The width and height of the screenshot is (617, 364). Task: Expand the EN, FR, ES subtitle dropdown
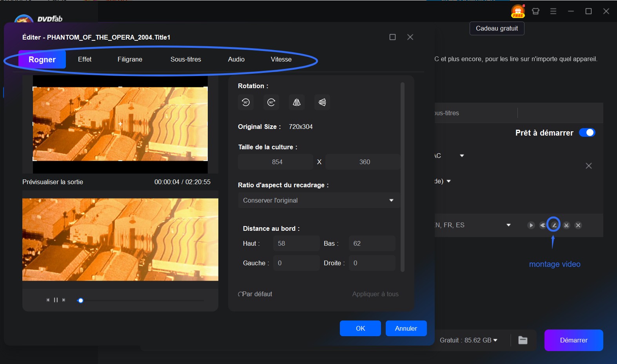pos(508,225)
